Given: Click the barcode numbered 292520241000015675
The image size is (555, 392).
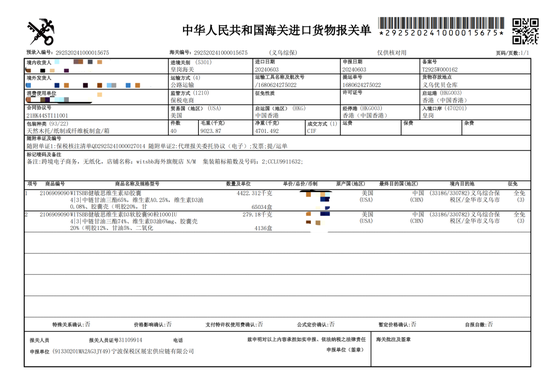Looking at the screenshot, I should tap(441, 27).
